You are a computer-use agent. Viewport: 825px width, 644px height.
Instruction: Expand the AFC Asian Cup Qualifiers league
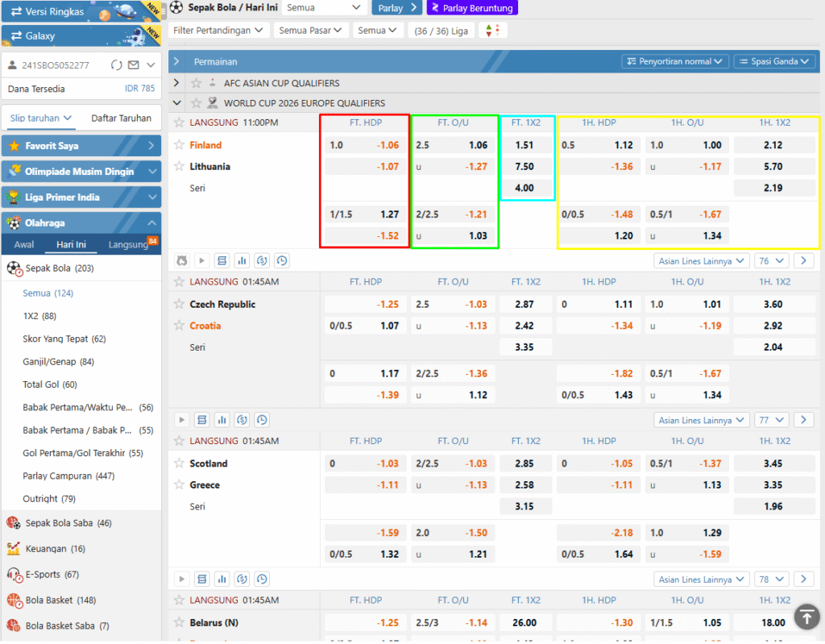coord(176,83)
